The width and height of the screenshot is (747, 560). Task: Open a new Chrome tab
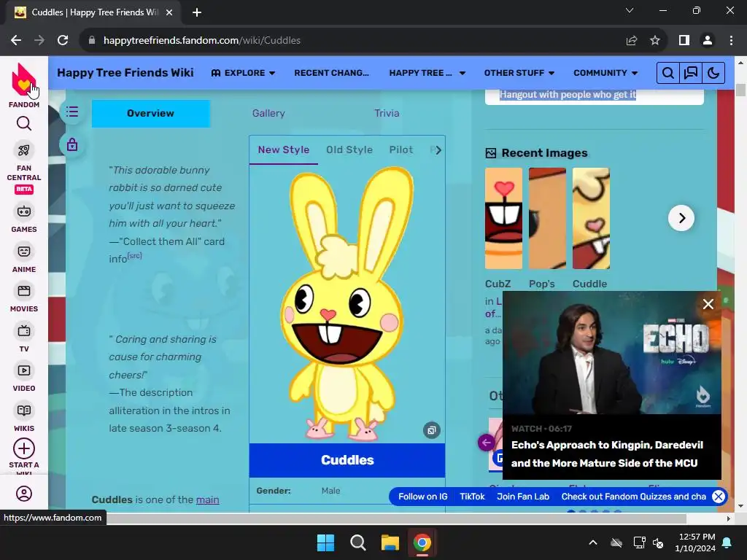pos(197,12)
